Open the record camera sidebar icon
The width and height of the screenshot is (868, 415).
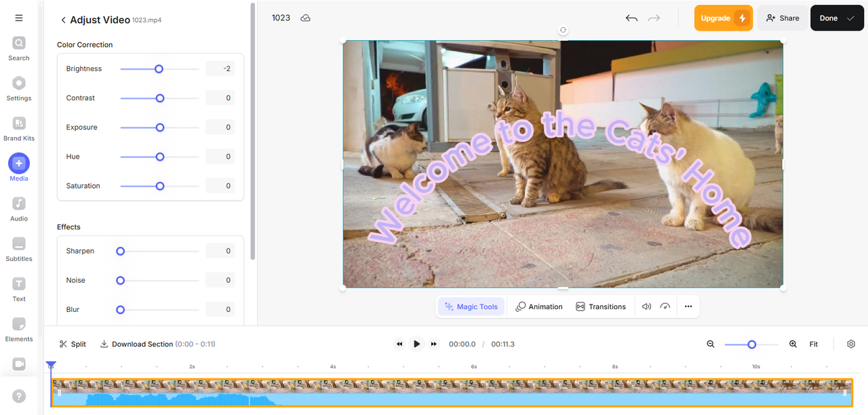(x=19, y=364)
